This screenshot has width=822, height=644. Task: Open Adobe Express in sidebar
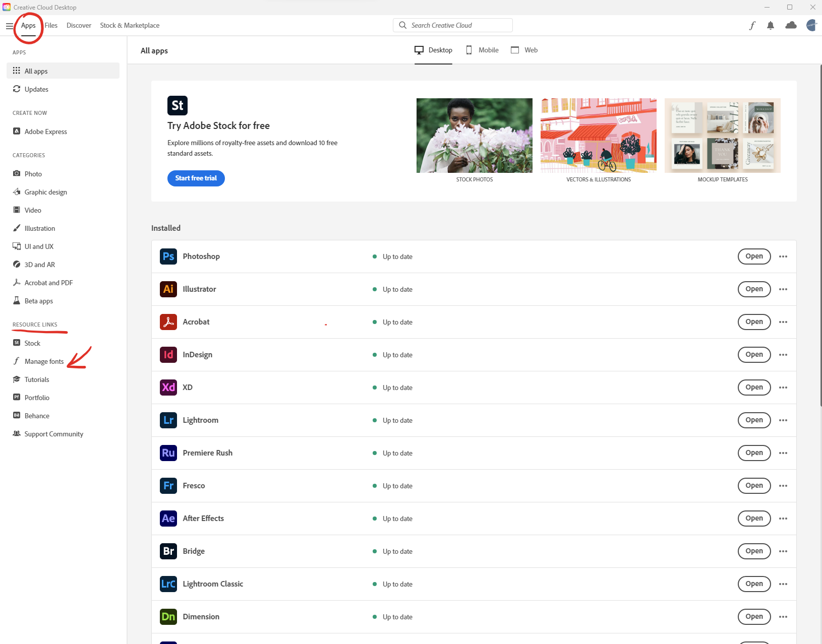click(63, 132)
